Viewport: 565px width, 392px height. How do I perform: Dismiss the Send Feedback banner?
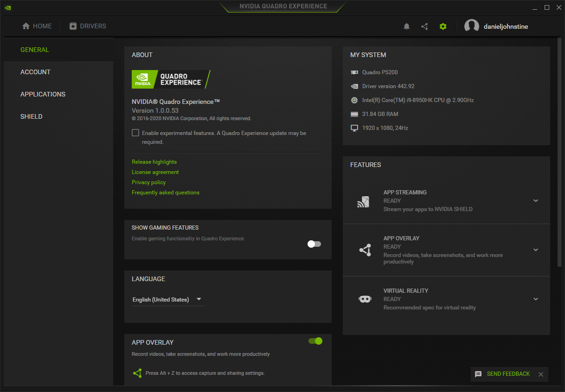[541, 374]
